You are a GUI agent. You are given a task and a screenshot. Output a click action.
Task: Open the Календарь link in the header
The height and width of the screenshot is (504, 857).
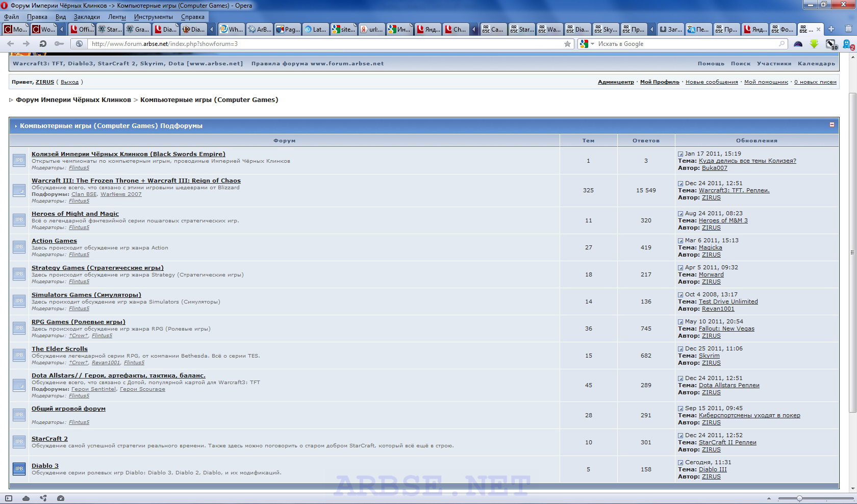click(x=817, y=64)
